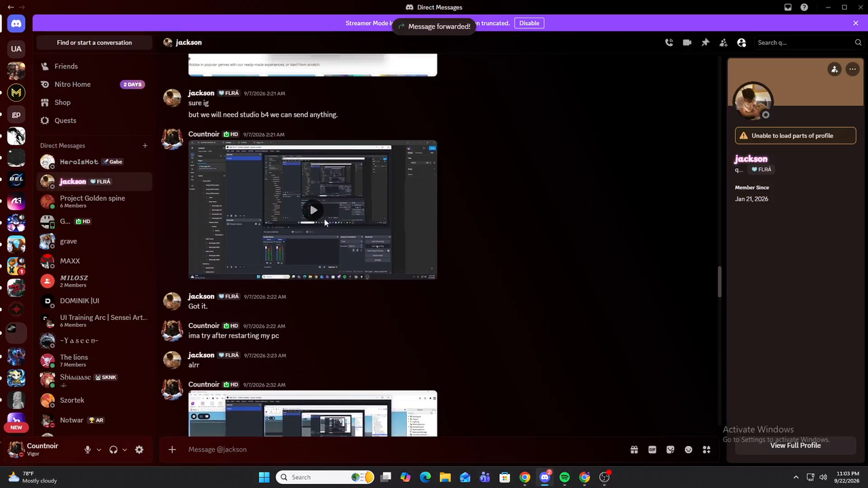Expand the headphones output options arrow
868x488 pixels.
[125, 449]
